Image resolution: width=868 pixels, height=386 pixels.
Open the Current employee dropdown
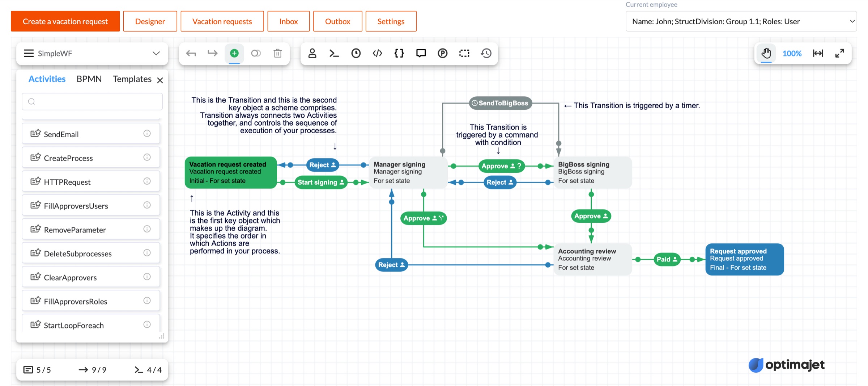(x=741, y=21)
